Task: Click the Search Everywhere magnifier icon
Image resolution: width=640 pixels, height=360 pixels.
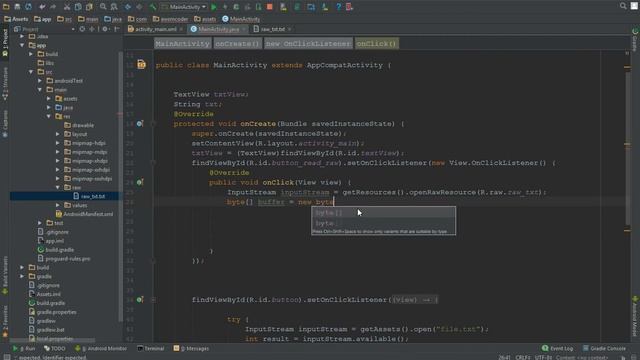Action: coord(623,6)
